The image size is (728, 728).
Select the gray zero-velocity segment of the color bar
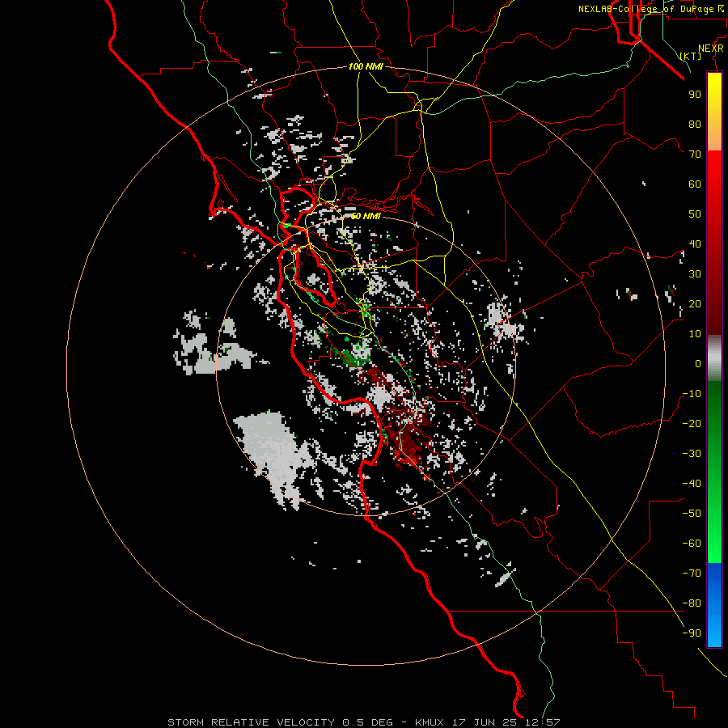point(714,358)
